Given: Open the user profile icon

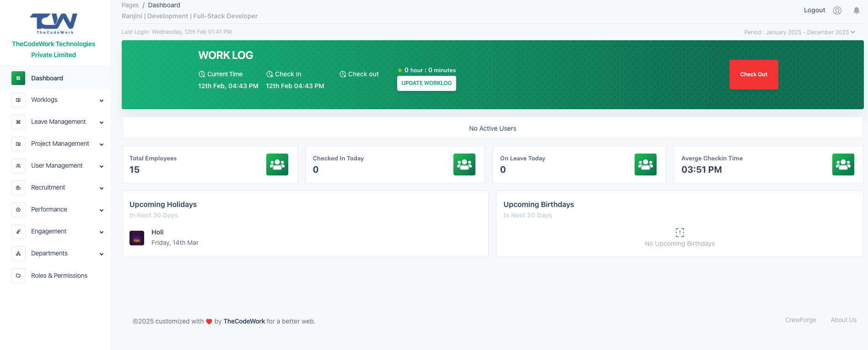Looking at the screenshot, I should [837, 11].
